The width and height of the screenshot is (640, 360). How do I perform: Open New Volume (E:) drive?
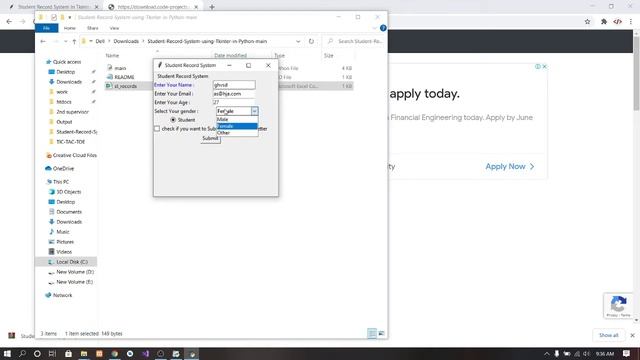[74, 282]
